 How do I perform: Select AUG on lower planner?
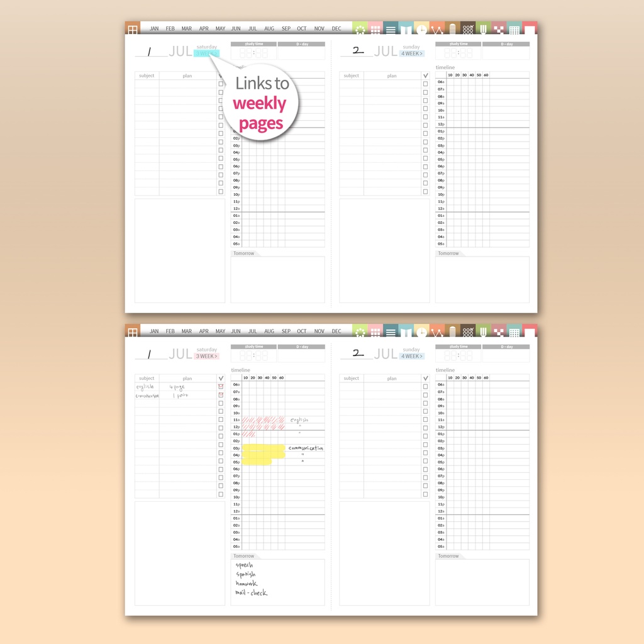click(x=269, y=331)
